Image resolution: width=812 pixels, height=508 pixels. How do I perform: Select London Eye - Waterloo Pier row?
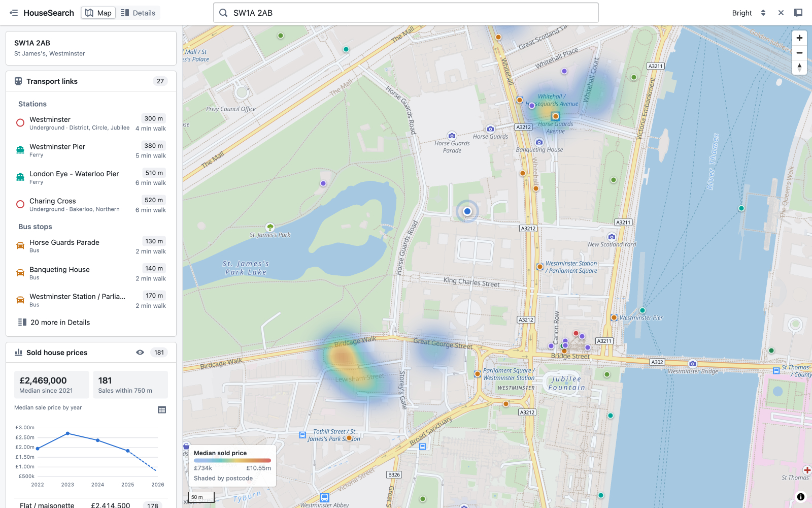click(91, 178)
